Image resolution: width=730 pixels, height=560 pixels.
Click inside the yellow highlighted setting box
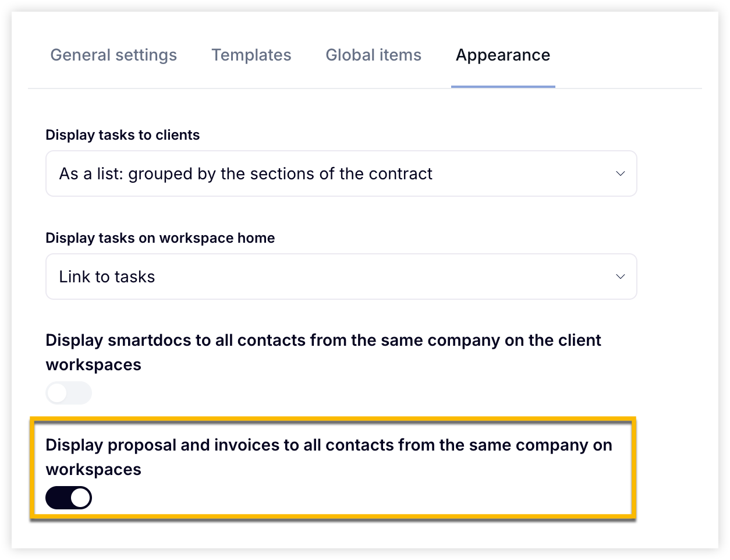tap(332, 467)
